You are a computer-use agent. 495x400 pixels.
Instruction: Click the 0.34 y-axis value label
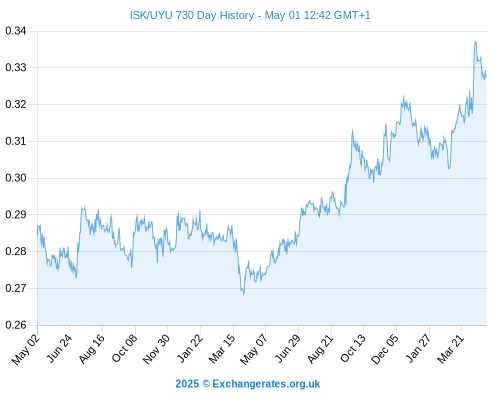[x=15, y=31]
